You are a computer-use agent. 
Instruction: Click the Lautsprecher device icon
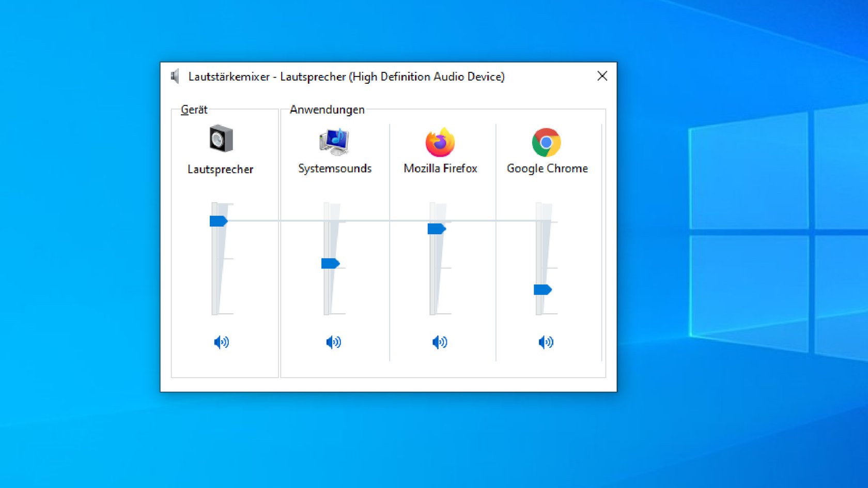click(x=221, y=139)
